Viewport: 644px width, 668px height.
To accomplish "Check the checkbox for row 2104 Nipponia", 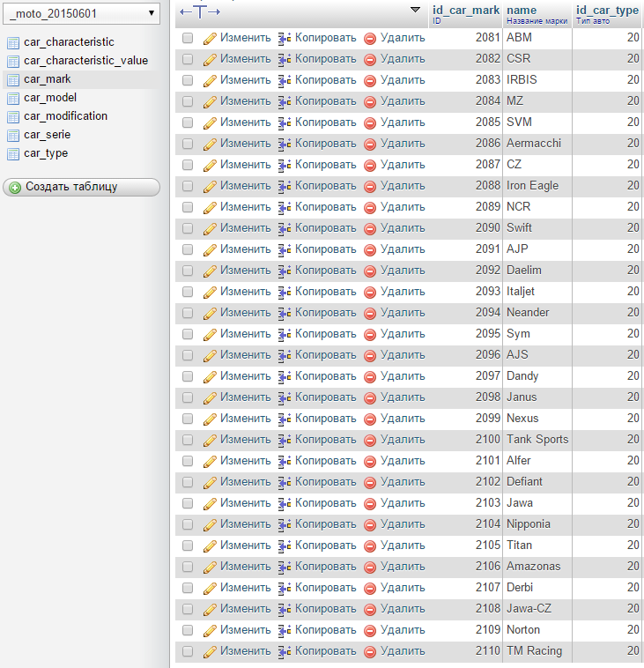I will tap(188, 524).
